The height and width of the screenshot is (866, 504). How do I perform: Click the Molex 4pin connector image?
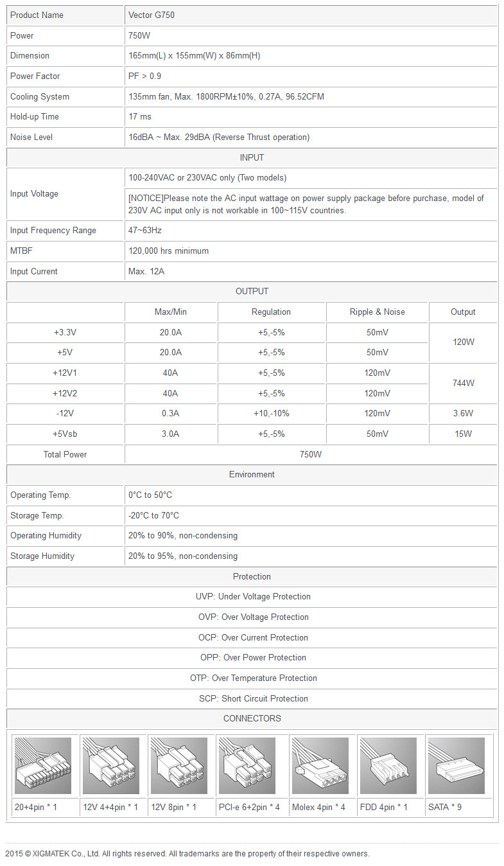(x=321, y=766)
